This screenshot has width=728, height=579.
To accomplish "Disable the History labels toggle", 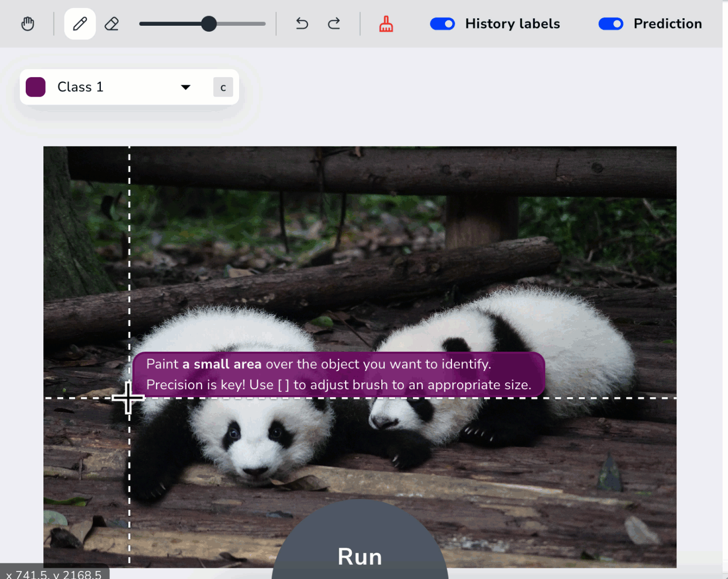I will [442, 24].
